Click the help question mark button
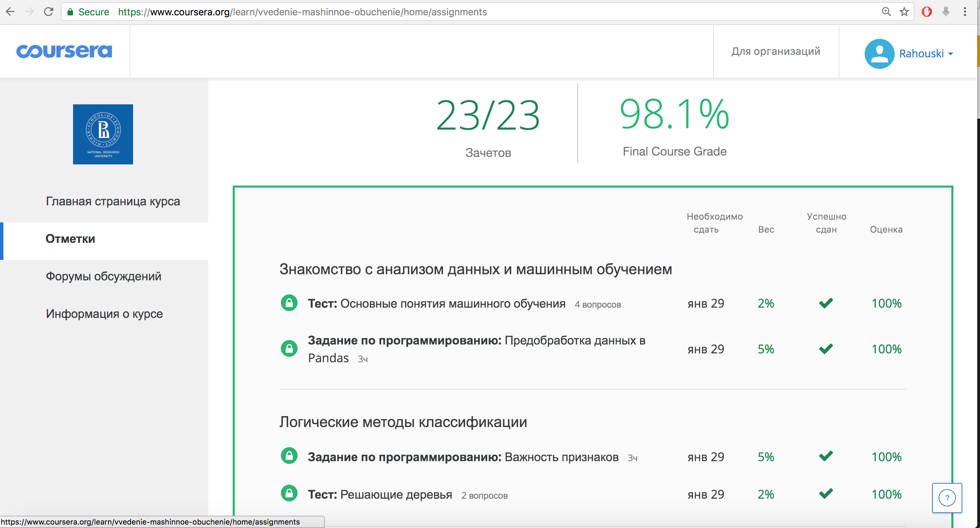Viewport: 980px width, 528px height. (x=947, y=498)
